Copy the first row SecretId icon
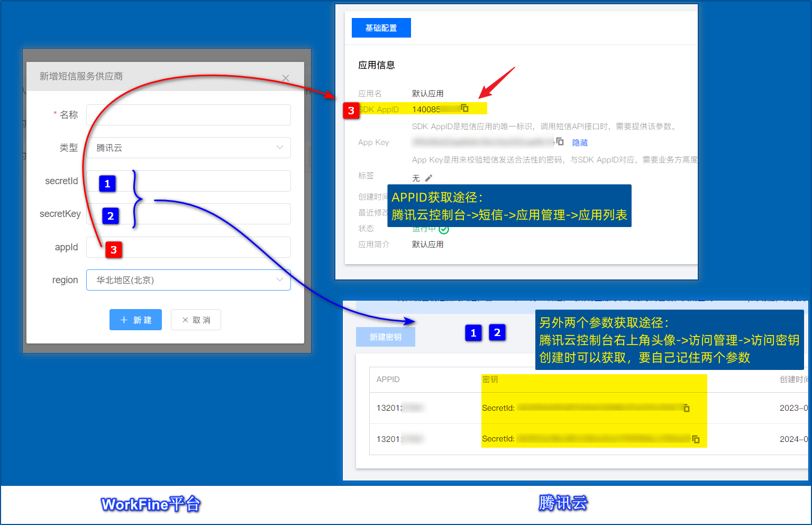Viewport: 812px width, 525px height. click(x=686, y=408)
